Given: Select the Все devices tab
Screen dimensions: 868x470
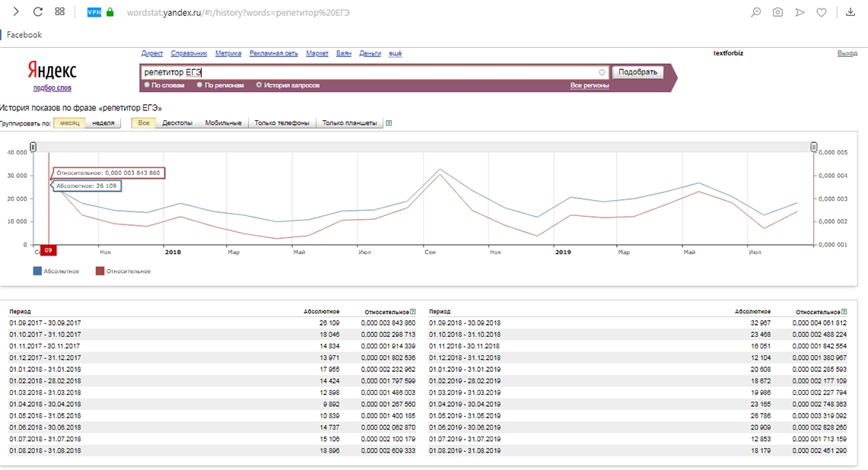Looking at the screenshot, I should tap(144, 123).
